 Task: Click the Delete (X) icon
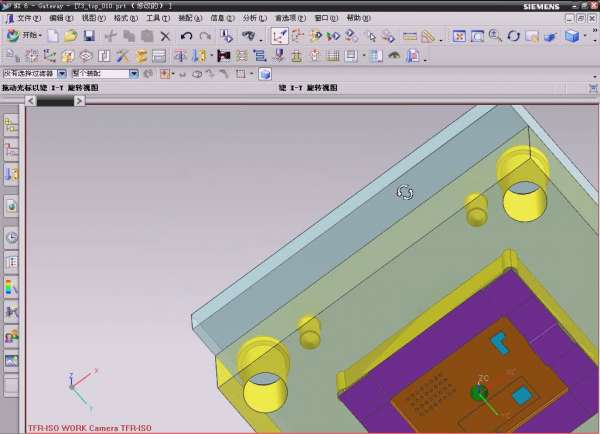[x=165, y=36]
